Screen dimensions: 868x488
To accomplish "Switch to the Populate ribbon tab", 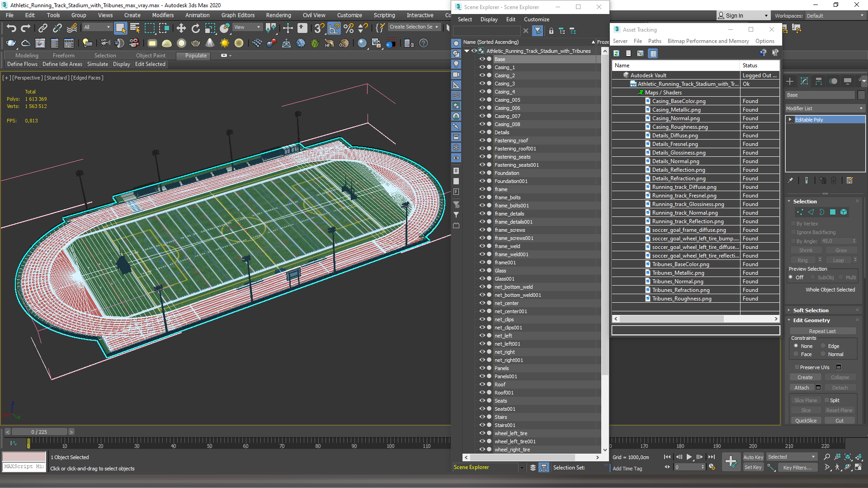I will point(196,56).
